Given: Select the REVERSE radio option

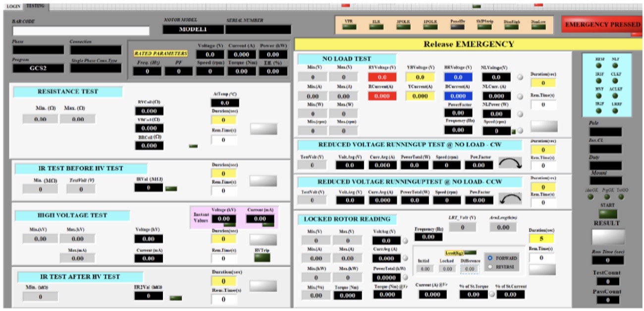Looking at the screenshot, I should click(x=502, y=266).
